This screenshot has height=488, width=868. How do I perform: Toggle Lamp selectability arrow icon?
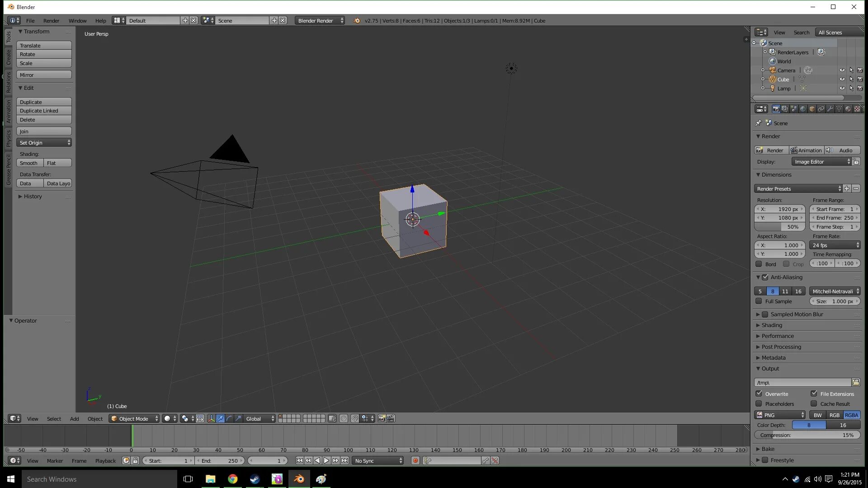pyautogui.click(x=851, y=88)
